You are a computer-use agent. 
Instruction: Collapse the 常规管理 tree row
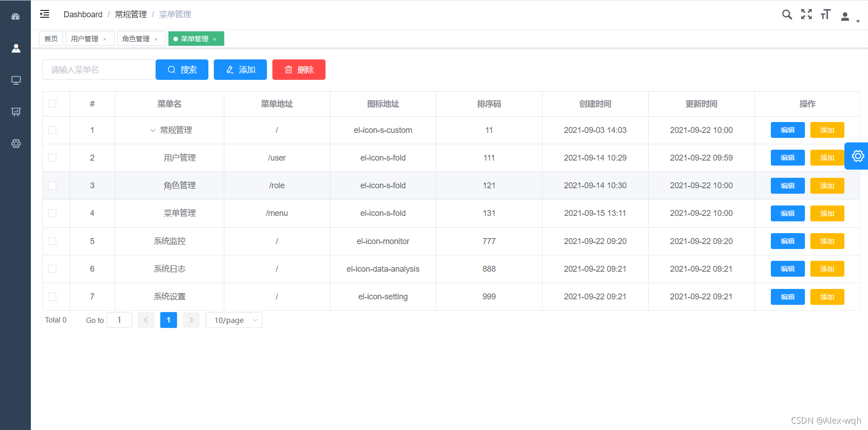pos(153,131)
